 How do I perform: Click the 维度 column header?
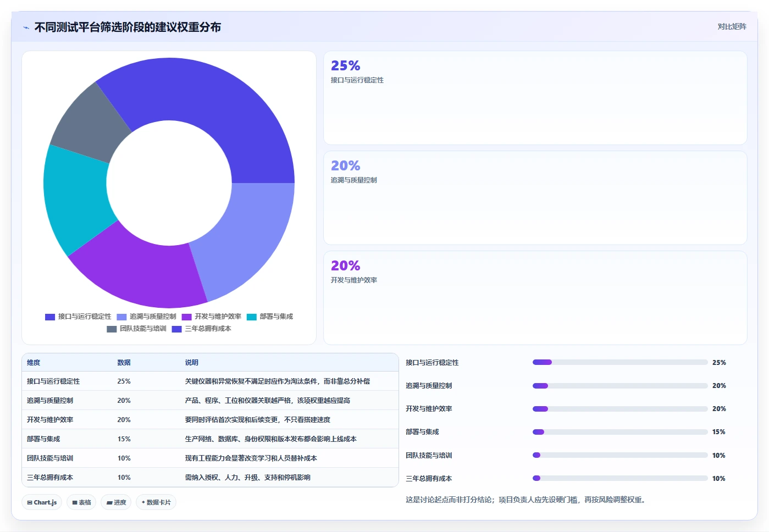[34, 363]
